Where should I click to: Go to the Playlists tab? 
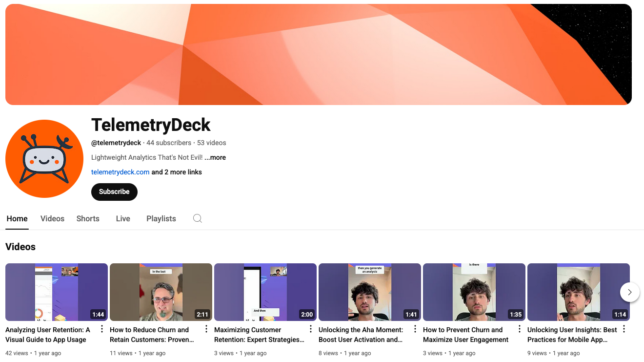click(161, 218)
